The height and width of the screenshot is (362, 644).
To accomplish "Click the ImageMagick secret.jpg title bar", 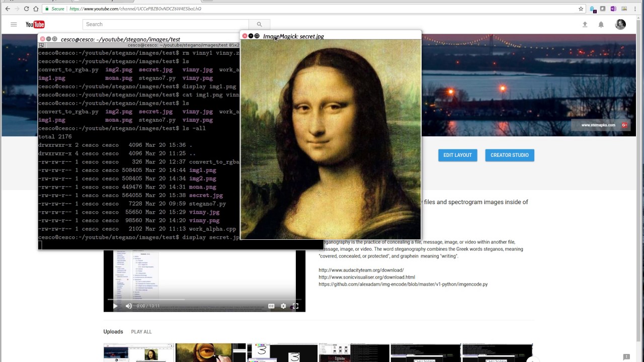I will point(331,36).
